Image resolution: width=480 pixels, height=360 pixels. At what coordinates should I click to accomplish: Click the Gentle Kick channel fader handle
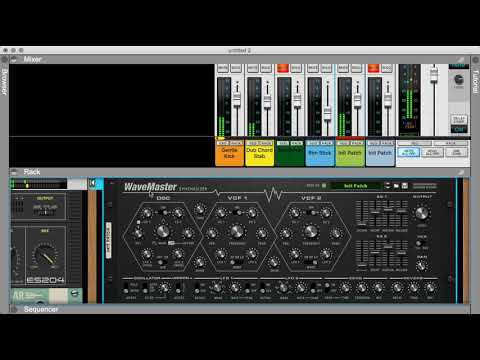[x=237, y=100]
